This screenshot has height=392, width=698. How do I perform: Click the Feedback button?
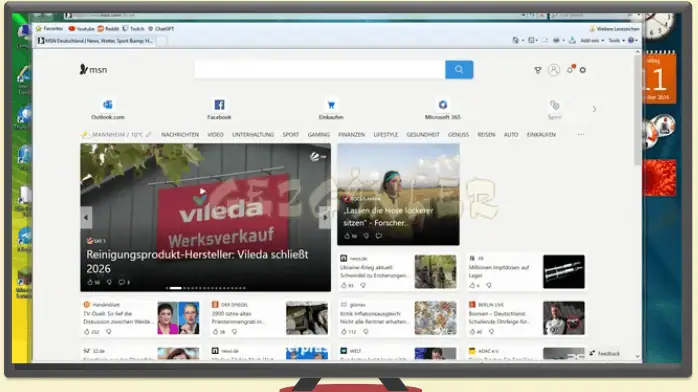coord(605,353)
